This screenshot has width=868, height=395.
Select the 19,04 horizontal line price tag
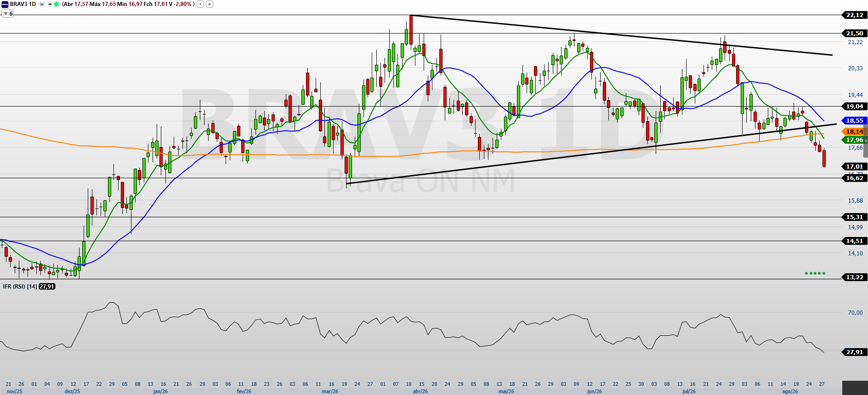(854, 107)
